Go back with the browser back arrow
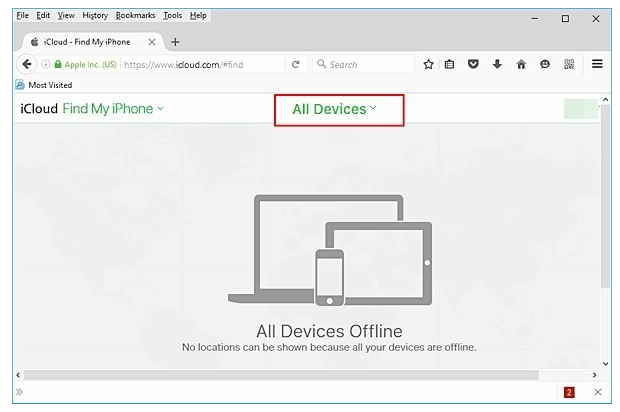This screenshot has height=412, width=620. point(26,64)
